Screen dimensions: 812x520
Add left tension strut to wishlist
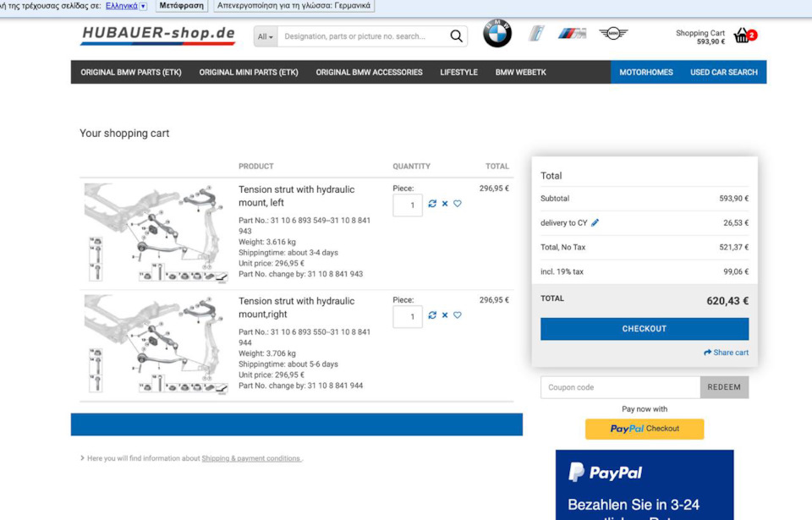pos(458,204)
